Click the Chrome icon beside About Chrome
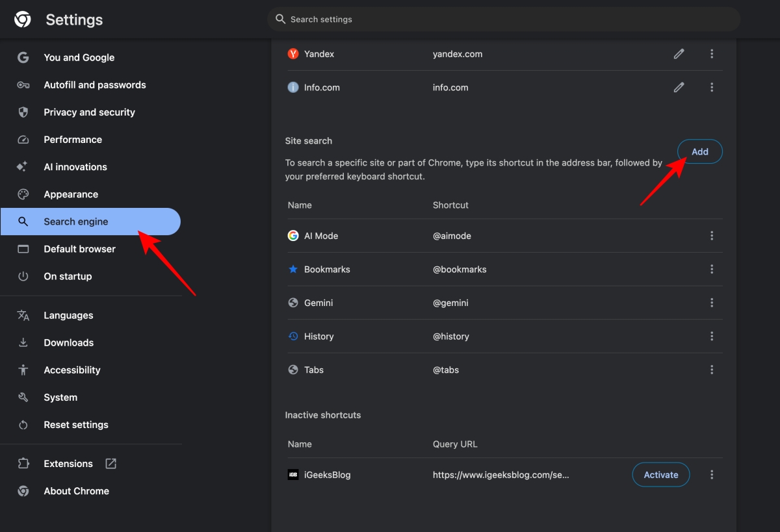780x532 pixels. [x=23, y=491]
